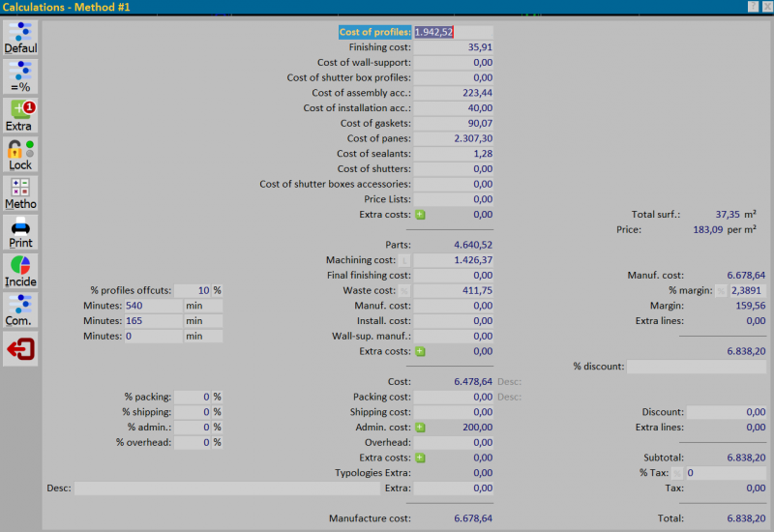Click the percent button beside % margin
This screenshot has height=532, width=774.
click(721, 291)
